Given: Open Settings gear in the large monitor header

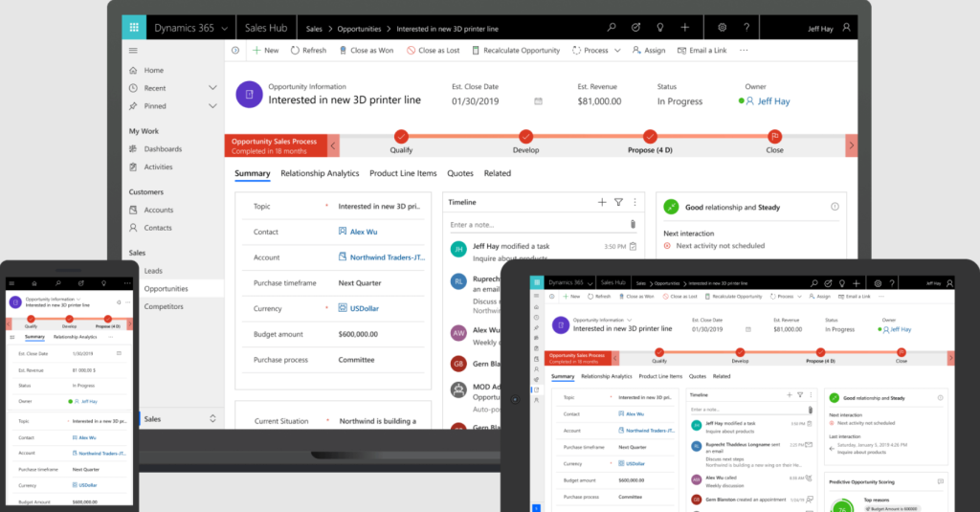Looking at the screenshot, I should click(722, 28).
